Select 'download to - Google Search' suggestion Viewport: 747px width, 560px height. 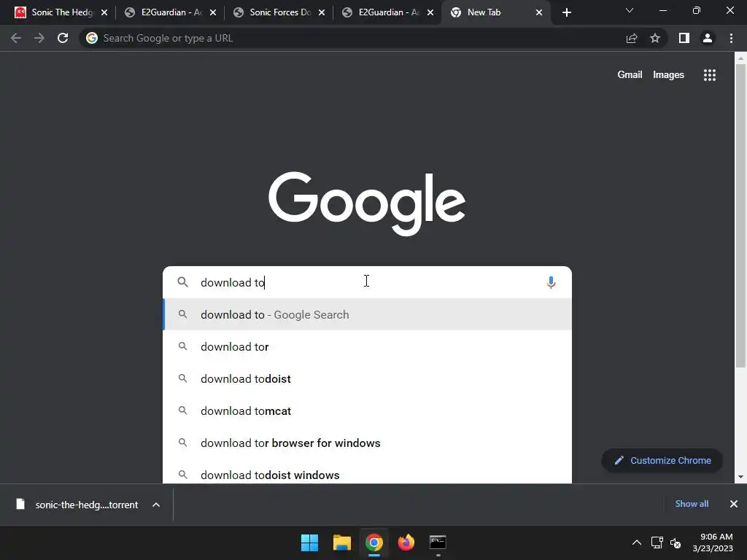(367, 314)
